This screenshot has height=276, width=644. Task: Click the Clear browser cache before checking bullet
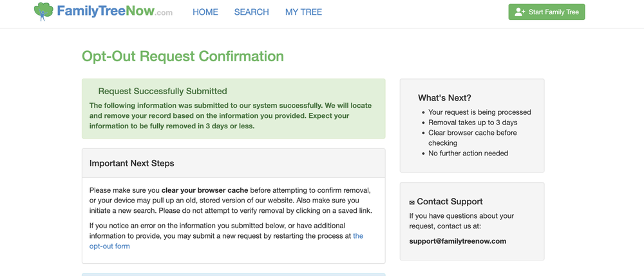tap(473, 138)
